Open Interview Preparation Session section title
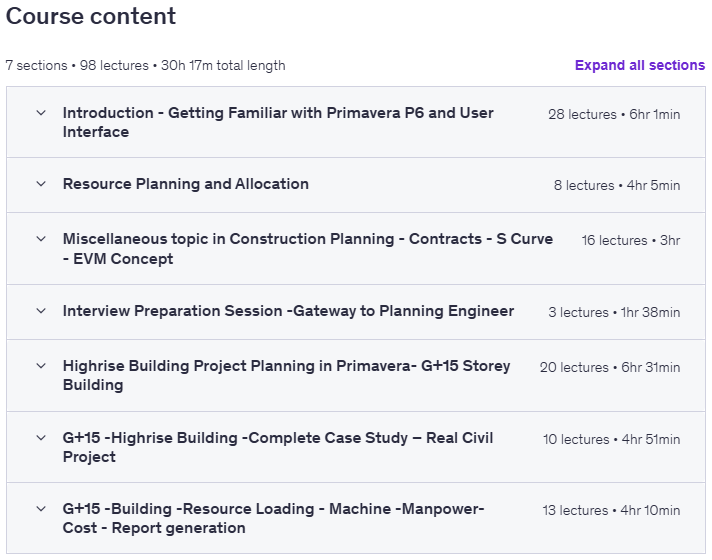712x560 pixels. pos(288,311)
